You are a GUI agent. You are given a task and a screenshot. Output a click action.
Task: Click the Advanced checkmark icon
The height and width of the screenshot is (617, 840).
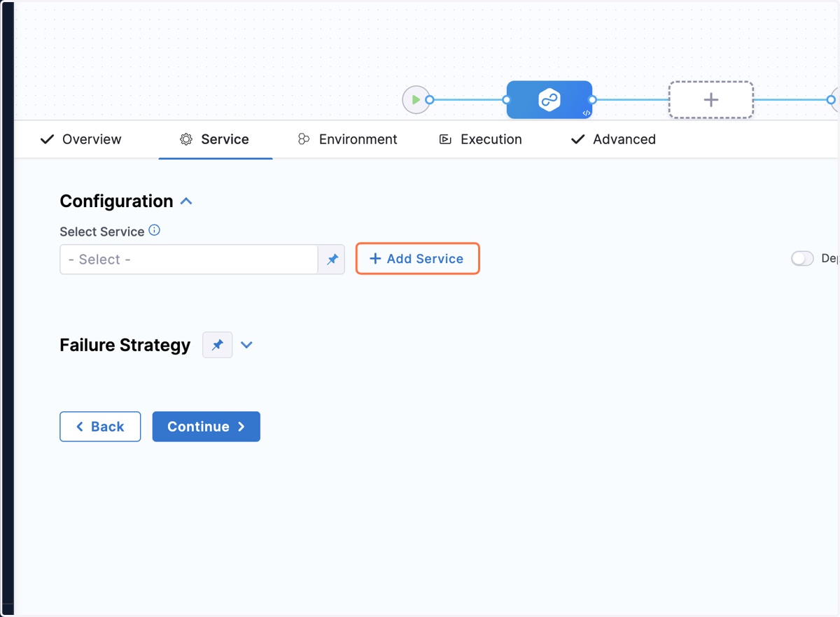577,139
